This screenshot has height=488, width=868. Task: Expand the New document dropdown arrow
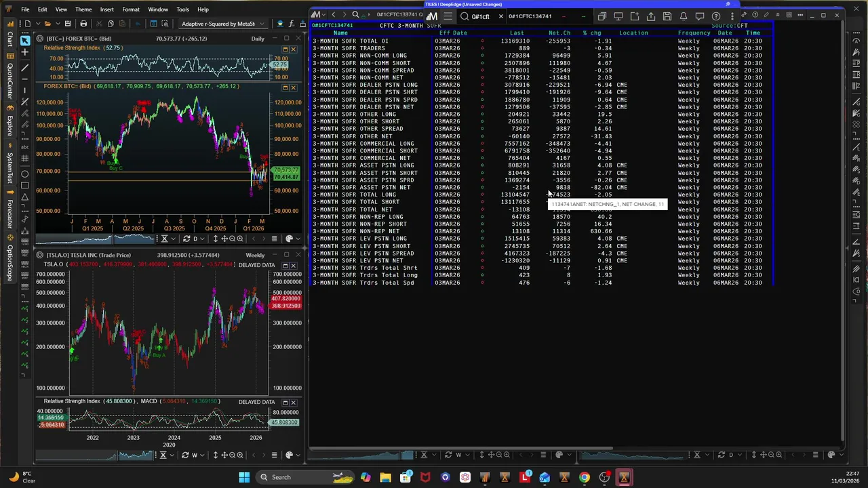pos(38,24)
